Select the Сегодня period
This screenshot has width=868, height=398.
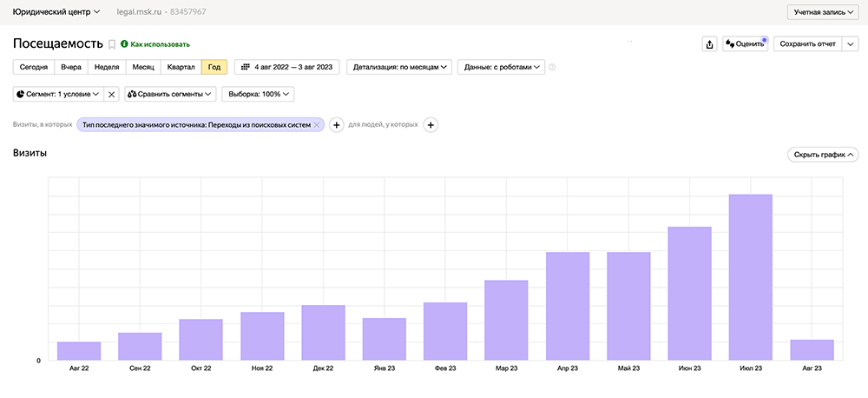click(34, 67)
